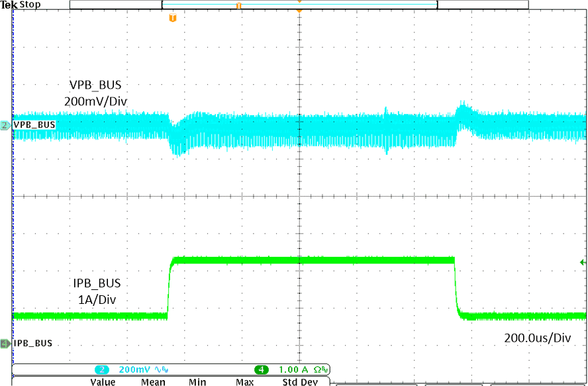Click the Tek logo in top-left corner
The height and width of the screenshot is (386, 588).
[8, 5]
